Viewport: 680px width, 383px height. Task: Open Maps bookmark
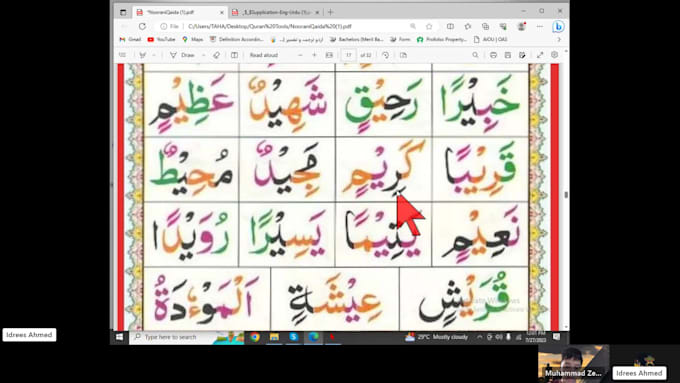click(193, 39)
